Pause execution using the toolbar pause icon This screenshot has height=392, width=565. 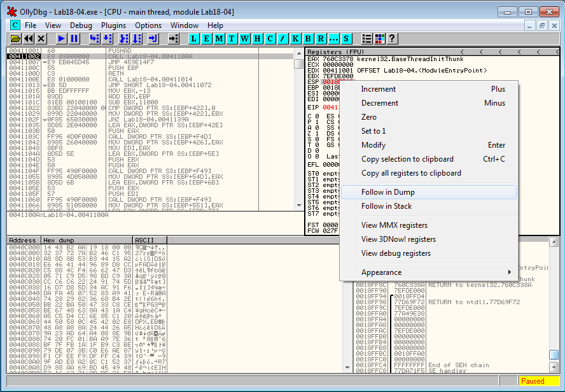tap(74, 39)
